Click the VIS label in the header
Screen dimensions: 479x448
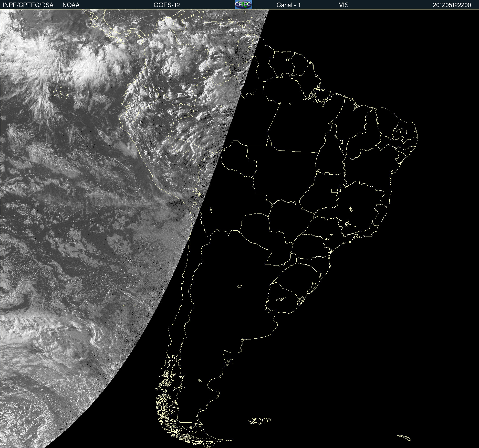344,5
